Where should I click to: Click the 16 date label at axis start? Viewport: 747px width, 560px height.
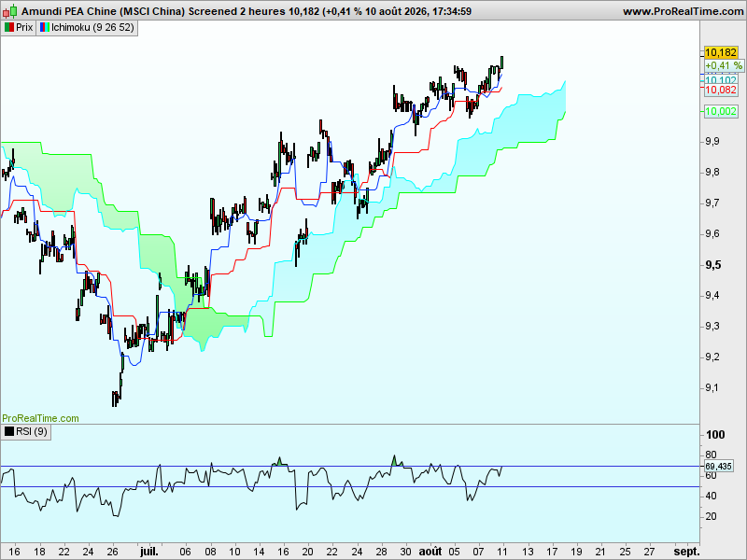tap(14, 552)
